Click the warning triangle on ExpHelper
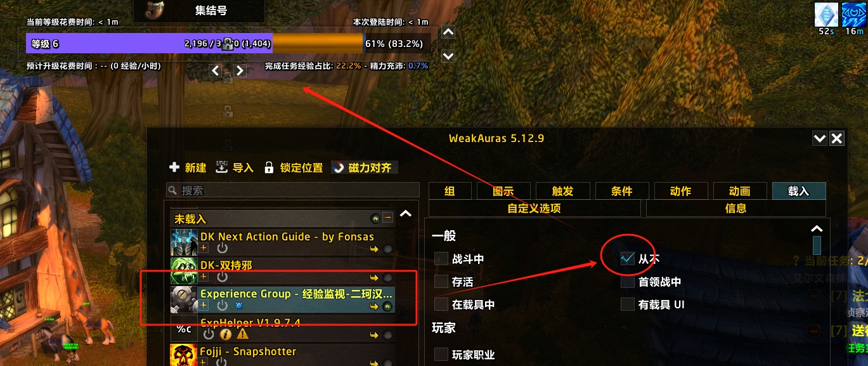The height and width of the screenshot is (366, 868). tap(242, 334)
